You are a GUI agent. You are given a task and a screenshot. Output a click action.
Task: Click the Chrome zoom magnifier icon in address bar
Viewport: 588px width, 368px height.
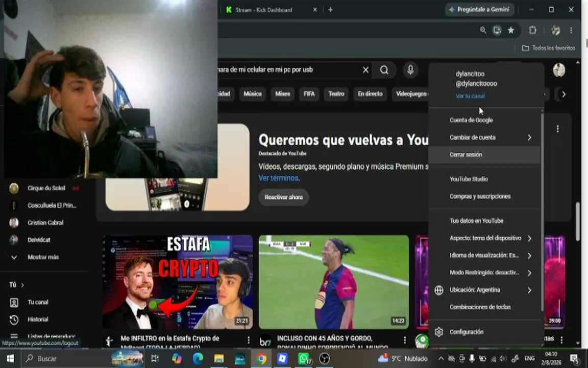click(x=483, y=30)
